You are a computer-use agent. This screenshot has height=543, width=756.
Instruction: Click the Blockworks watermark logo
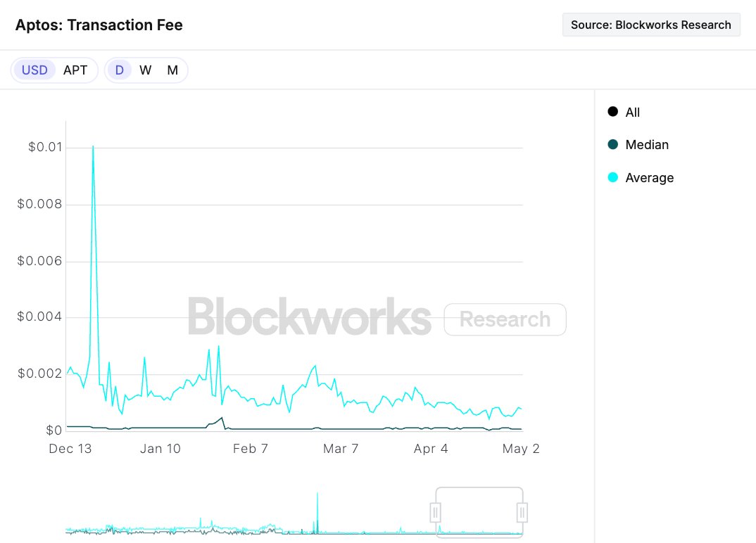pyautogui.click(x=309, y=317)
